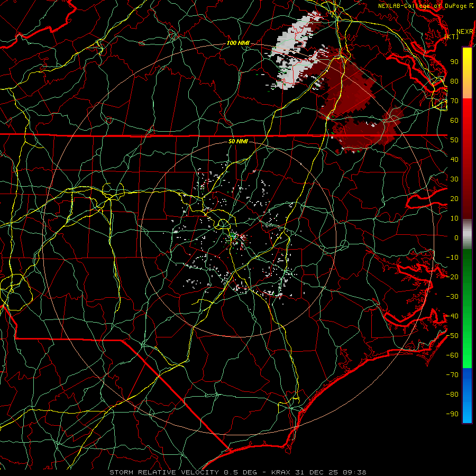Select the -10 scale label
Viewport: 476px width, 476px height.
pos(452,258)
